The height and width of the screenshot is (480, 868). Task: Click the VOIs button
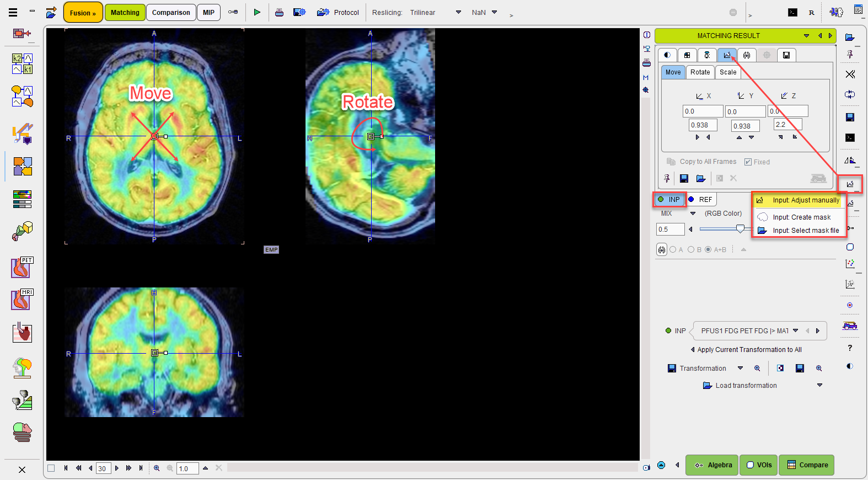759,465
